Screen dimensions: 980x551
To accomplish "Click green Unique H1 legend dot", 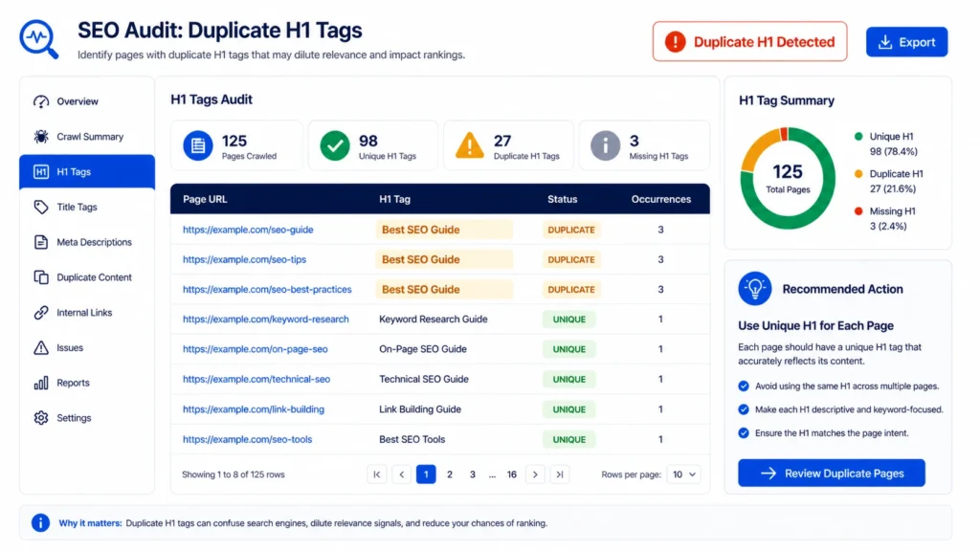I will coord(858,136).
